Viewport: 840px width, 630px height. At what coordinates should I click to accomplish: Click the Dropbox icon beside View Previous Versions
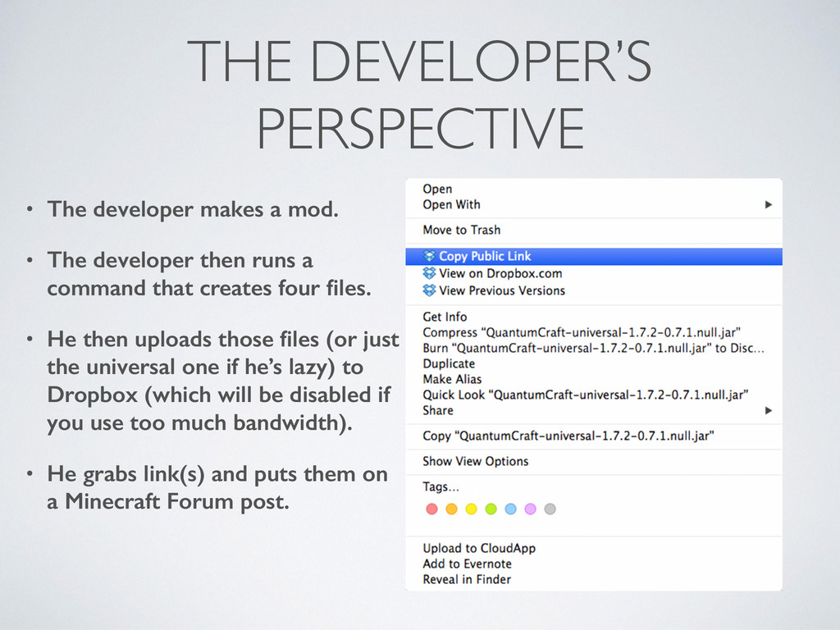pyautogui.click(x=429, y=290)
